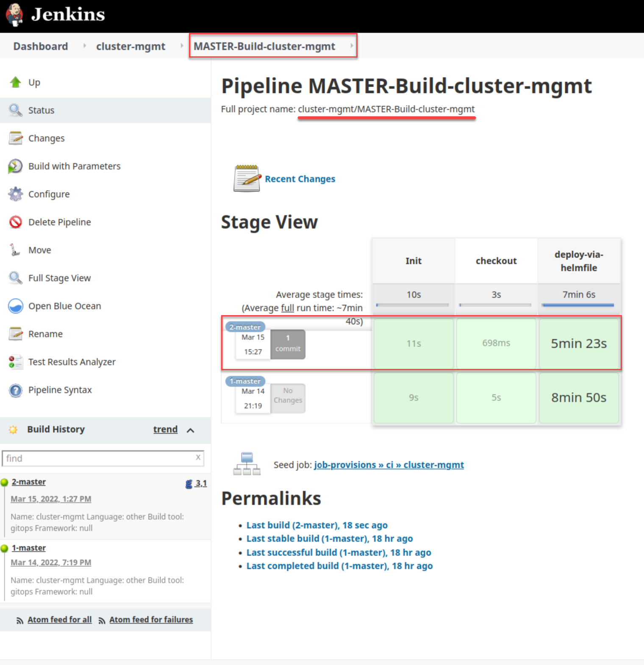Click the Status magnifier icon
Viewport: 644px width, 665px height.
click(16, 110)
